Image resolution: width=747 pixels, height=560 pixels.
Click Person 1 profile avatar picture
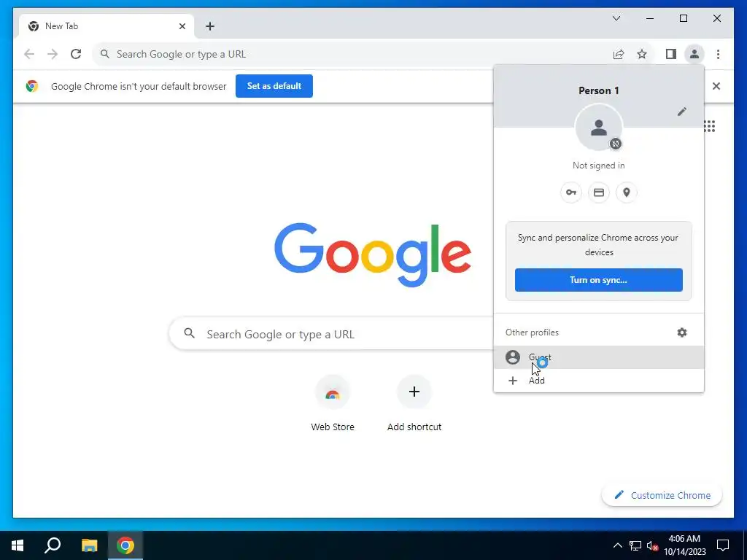click(x=599, y=128)
